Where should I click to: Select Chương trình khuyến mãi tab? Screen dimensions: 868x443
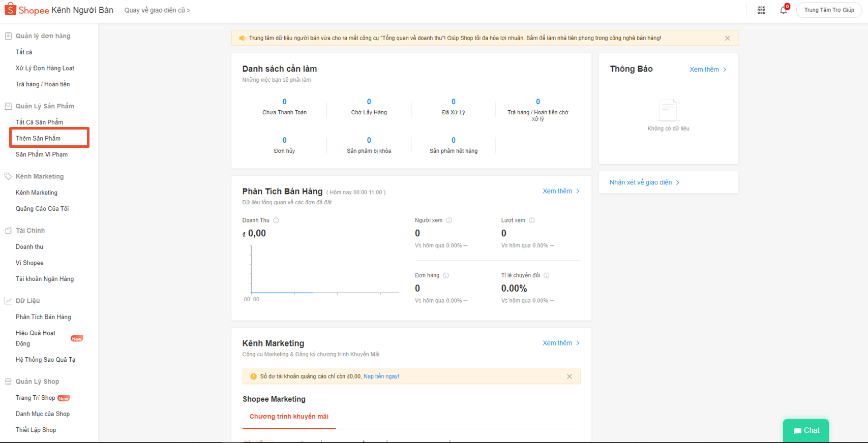tap(289, 417)
